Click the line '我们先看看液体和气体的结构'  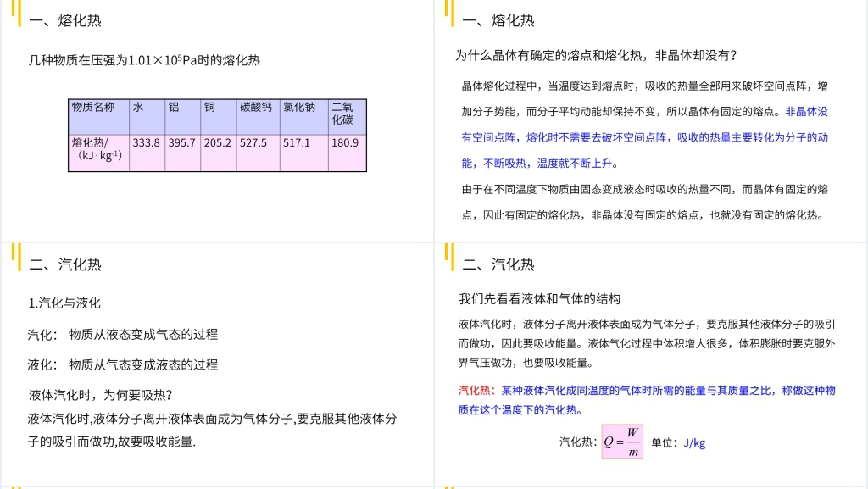540,298
